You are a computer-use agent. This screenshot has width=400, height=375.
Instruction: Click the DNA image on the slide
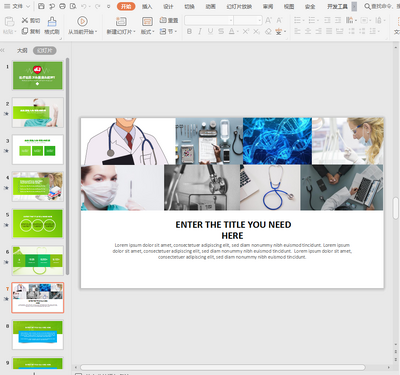(x=277, y=141)
